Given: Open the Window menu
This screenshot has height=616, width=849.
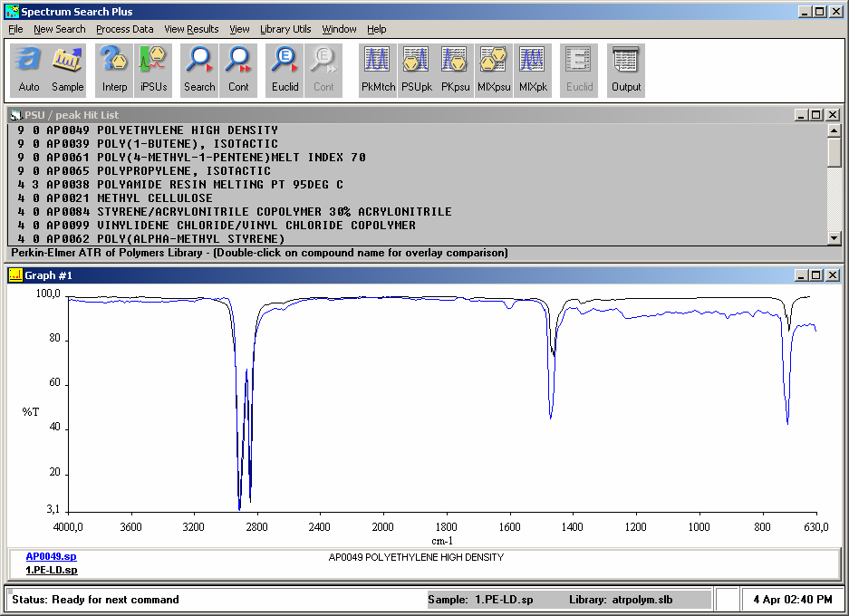Looking at the screenshot, I should (x=339, y=29).
